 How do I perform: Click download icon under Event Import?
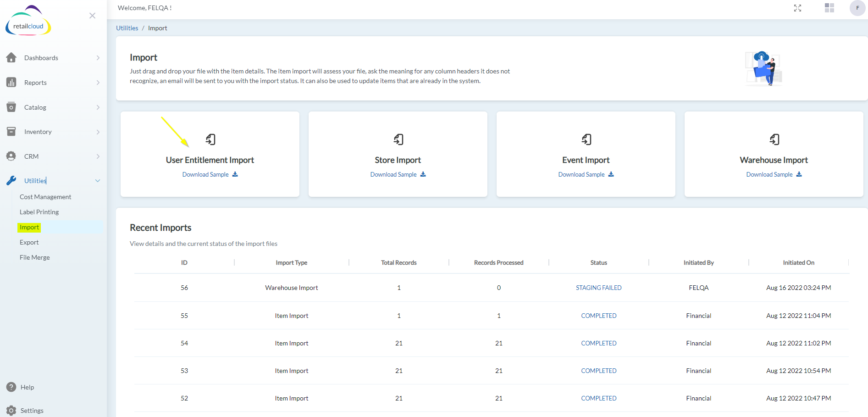click(x=611, y=174)
